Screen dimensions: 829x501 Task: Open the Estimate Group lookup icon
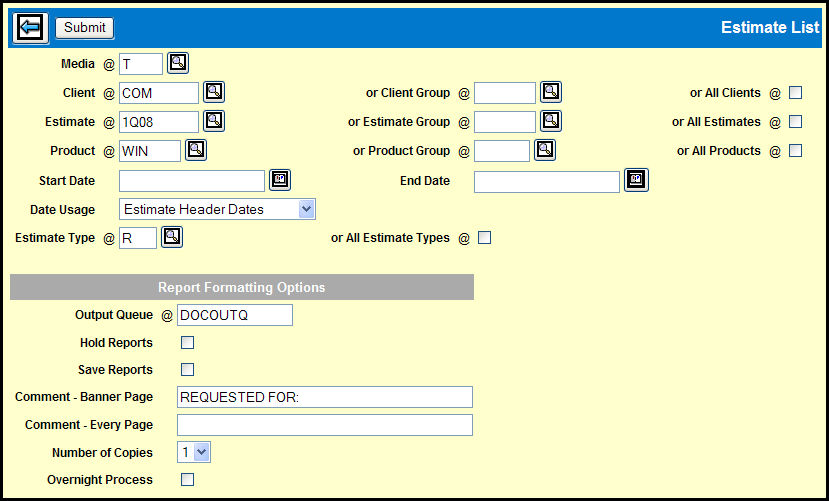click(551, 122)
